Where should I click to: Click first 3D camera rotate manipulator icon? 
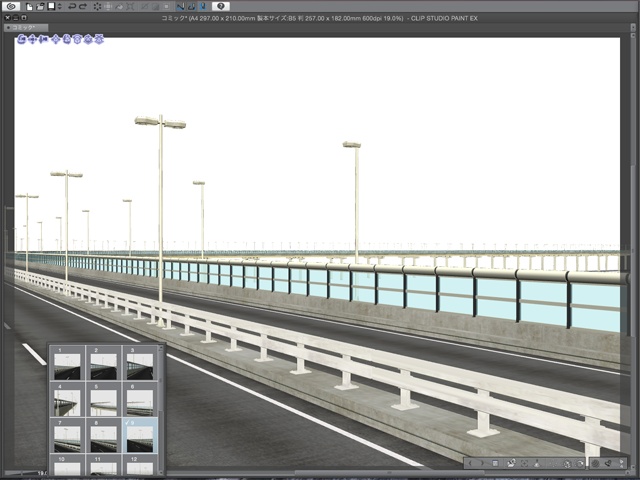[21, 39]
